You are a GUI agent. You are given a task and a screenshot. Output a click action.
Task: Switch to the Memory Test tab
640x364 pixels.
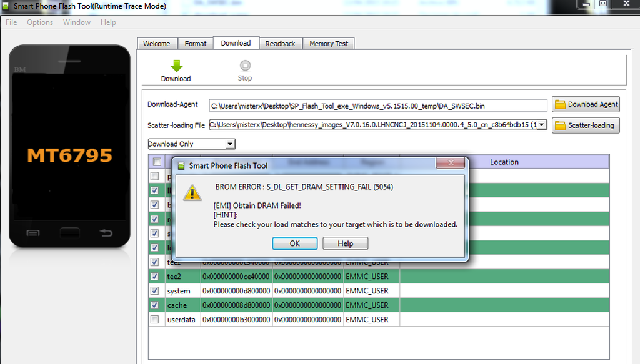(329, 44)
